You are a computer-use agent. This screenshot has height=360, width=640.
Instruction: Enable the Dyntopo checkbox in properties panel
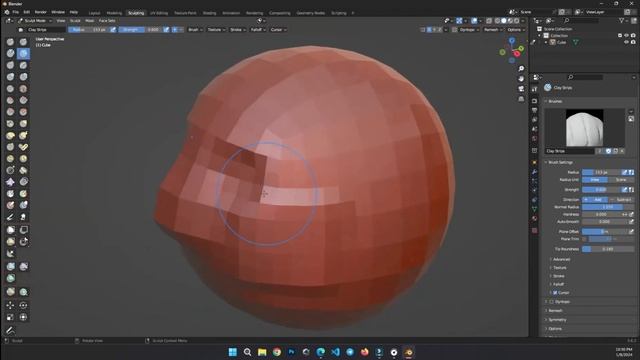click(x=551, y=302)
